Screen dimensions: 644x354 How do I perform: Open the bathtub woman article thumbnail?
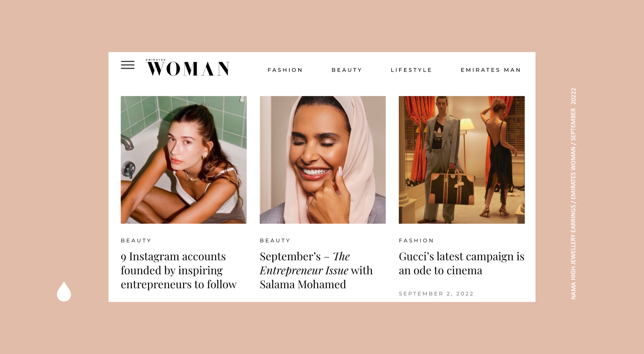[184, 160]
